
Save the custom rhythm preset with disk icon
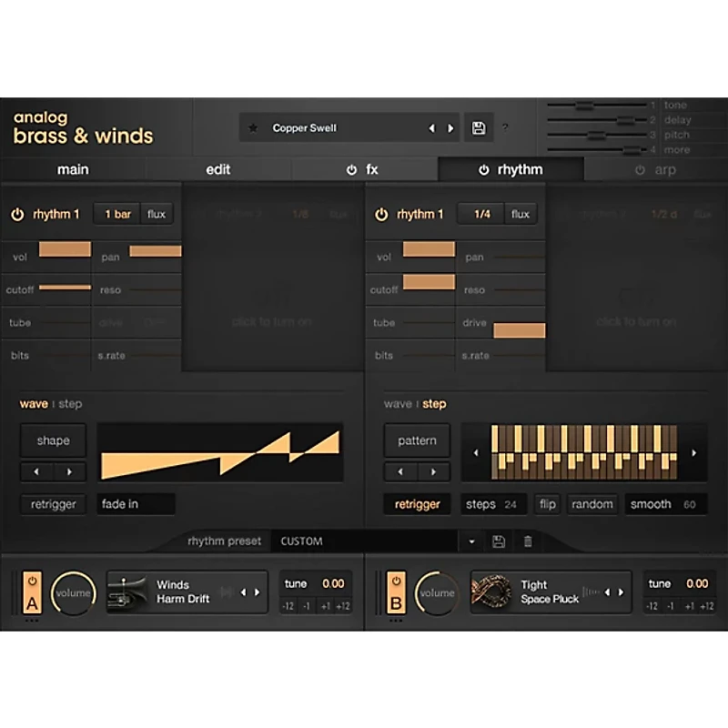(x=499, y=541)
